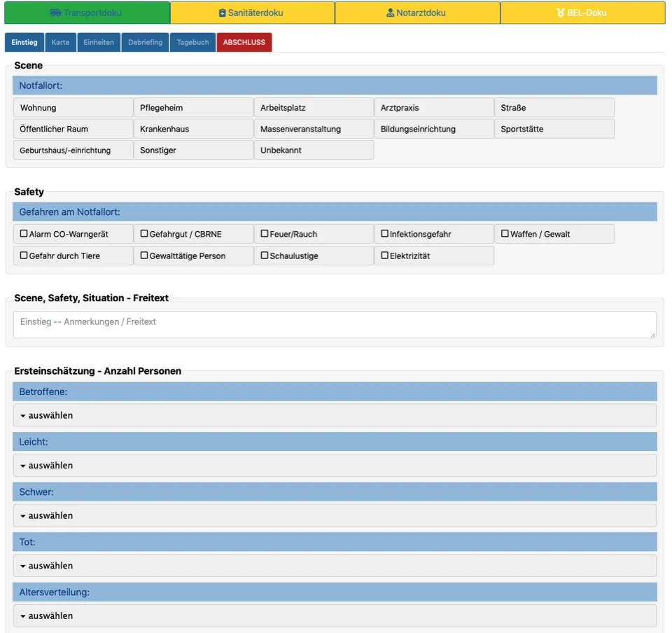This screenshot has height=633, width=672.
Task: Enable the Feuer/Rauch hazard checkbox
Action: pyautogui.click(x=265, y=234)
